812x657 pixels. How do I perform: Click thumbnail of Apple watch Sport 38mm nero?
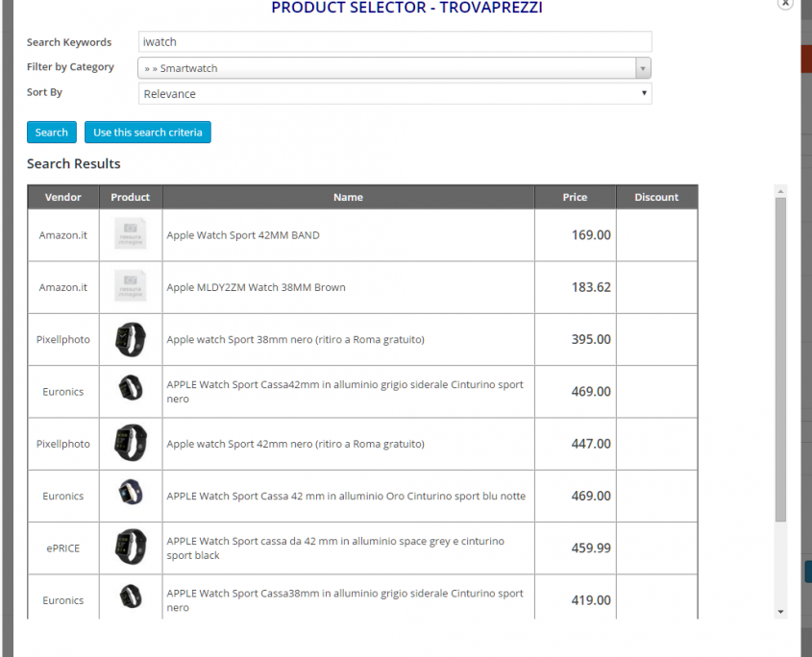tap(131, 339)
